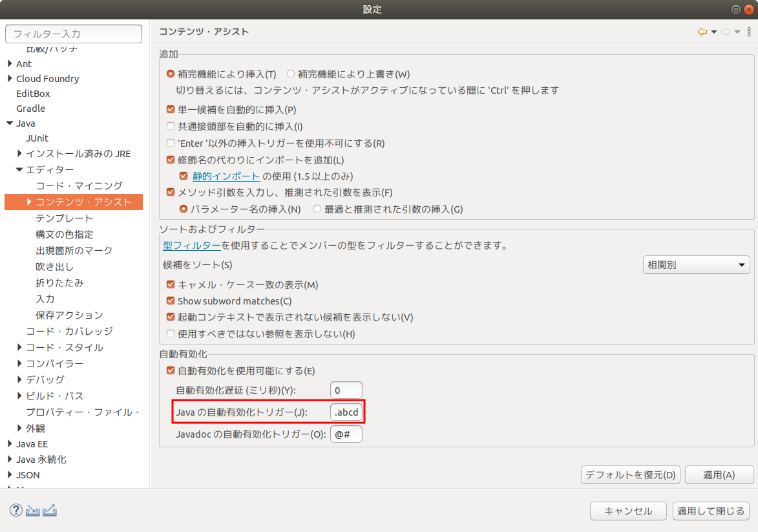758x532 pixels.
Task: Collapse the エディター tree node
Action: [19, 170]
